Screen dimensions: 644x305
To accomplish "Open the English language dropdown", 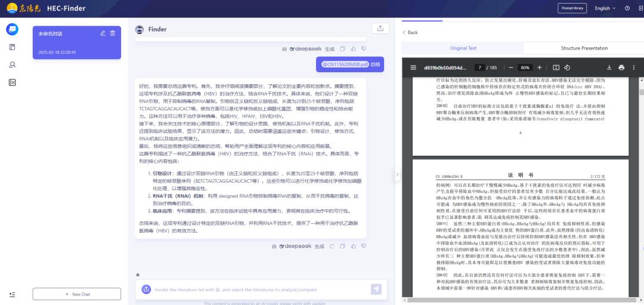I will coord(605,8).
